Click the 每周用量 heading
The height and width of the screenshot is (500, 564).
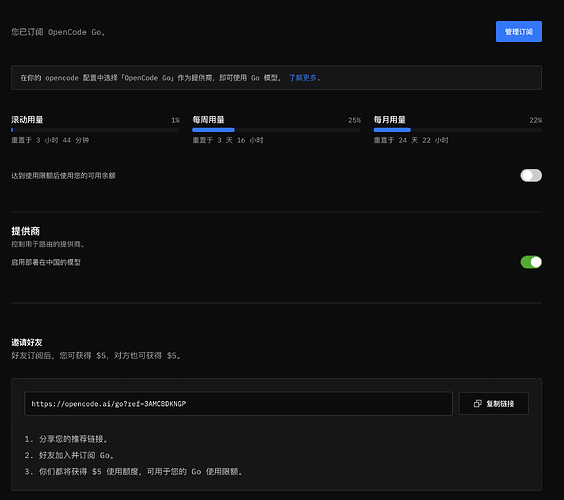[208, 120]
